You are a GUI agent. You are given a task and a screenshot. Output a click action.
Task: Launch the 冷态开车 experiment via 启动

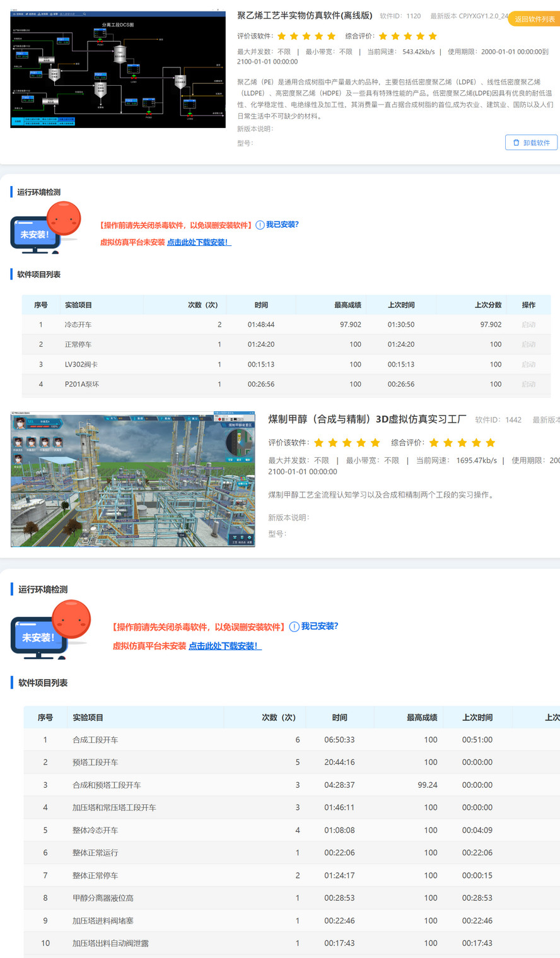(528, 325)
